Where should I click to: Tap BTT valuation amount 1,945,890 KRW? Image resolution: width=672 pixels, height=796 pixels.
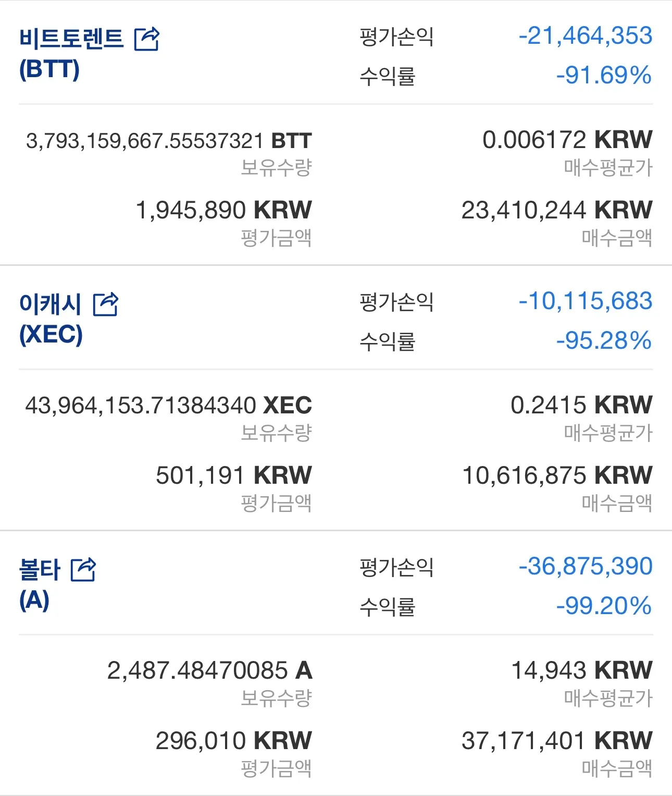(x=223, y=210)
